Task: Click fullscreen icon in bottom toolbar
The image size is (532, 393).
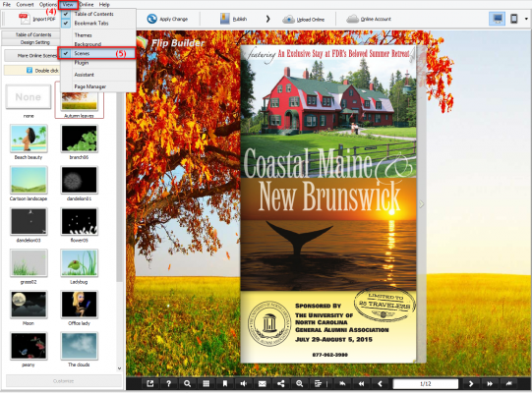Action: [150, 383]
